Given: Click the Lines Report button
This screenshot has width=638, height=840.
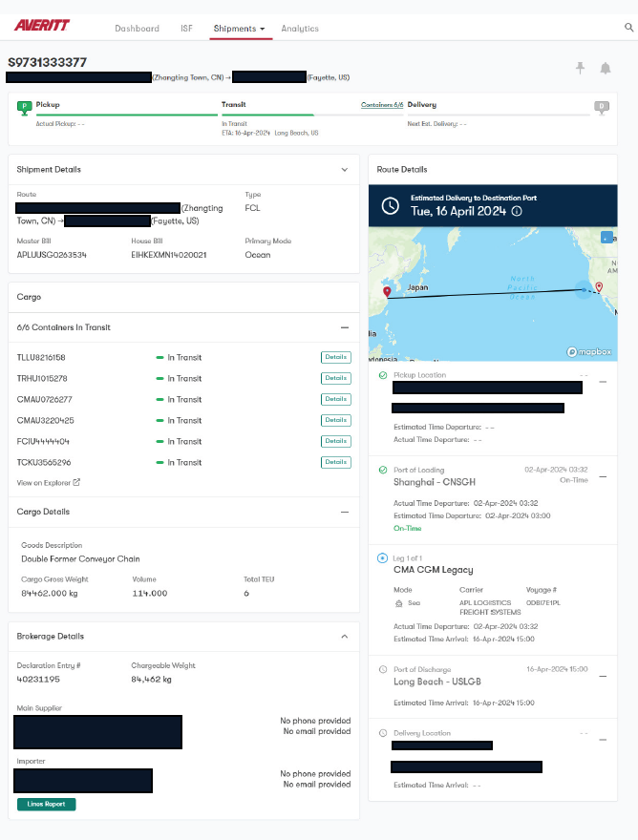Looking at the screenshot, I should coord(46,804).
